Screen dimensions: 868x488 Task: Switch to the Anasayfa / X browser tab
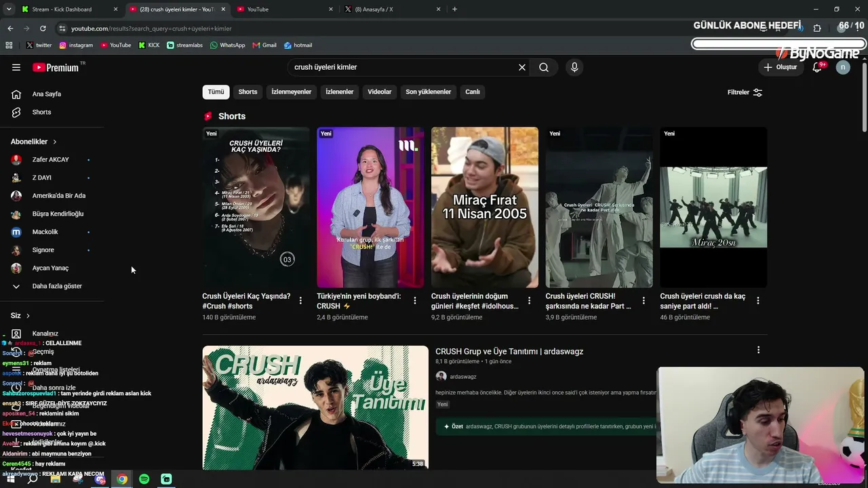393,9
